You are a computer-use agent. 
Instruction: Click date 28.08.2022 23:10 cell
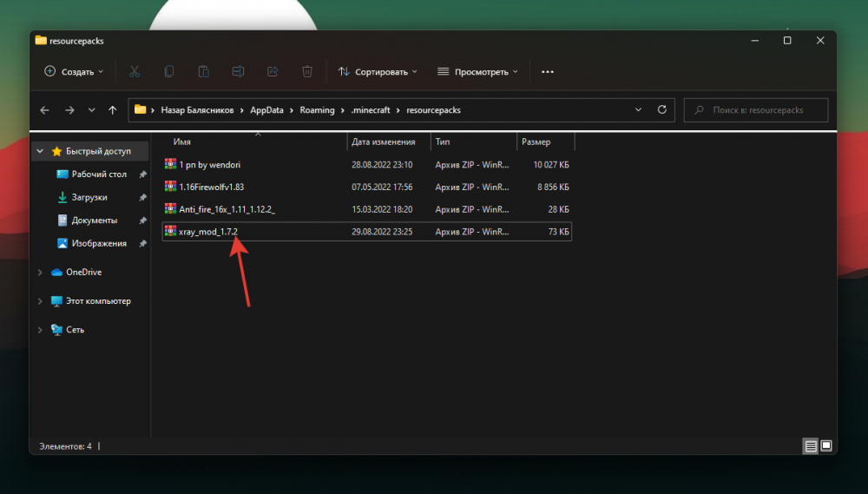tap(382, 164)
